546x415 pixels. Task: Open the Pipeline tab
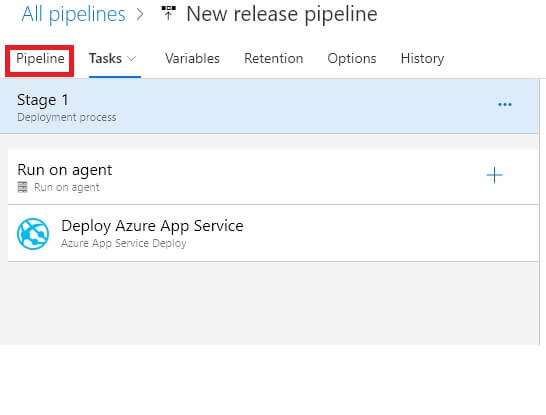pos(40,58)
